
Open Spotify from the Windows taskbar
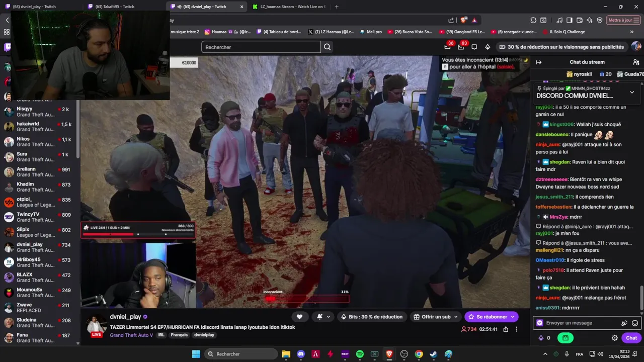point(360,354)
